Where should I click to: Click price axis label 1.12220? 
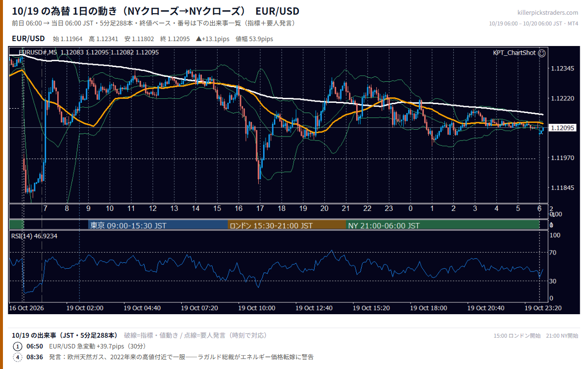point(563,98)
